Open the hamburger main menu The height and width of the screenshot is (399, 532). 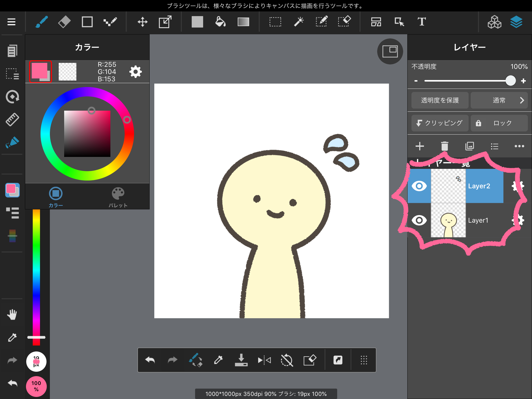pyautogui.click(x=11, y=22)
